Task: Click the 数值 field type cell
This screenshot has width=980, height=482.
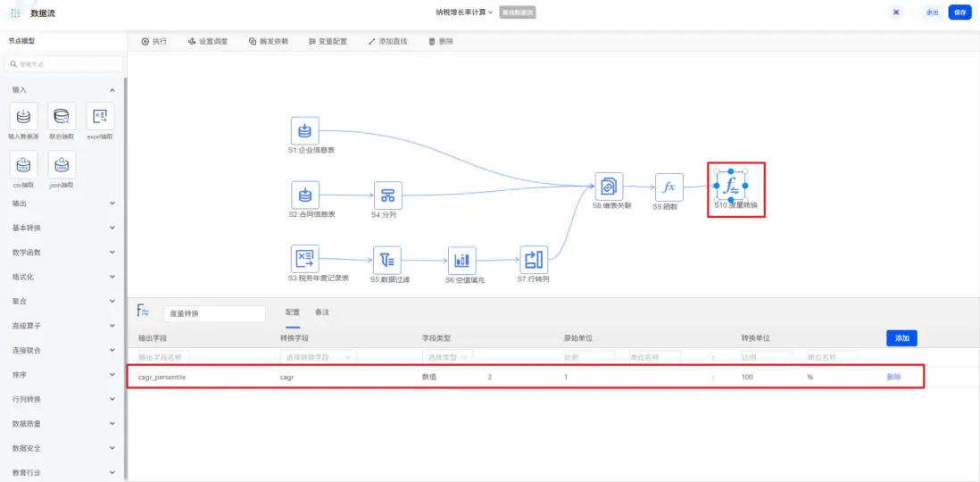Action: pos(430,377)
